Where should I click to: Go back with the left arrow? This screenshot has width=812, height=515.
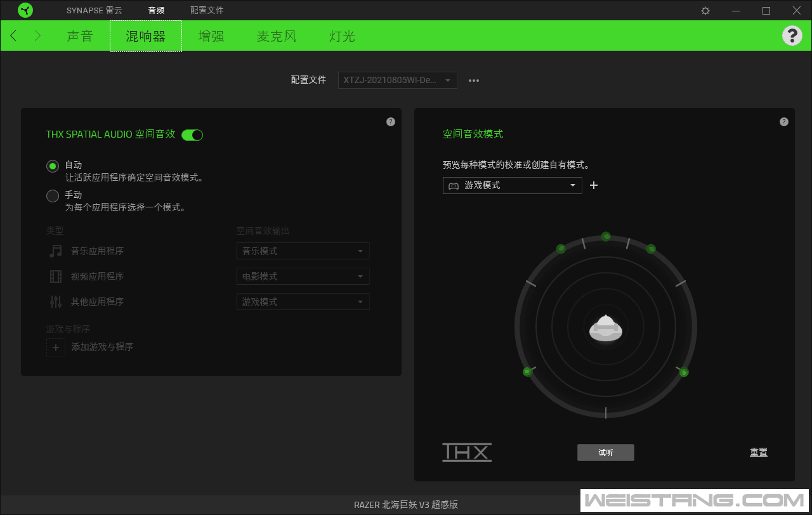pyautogui.click(x=14, y=36)
